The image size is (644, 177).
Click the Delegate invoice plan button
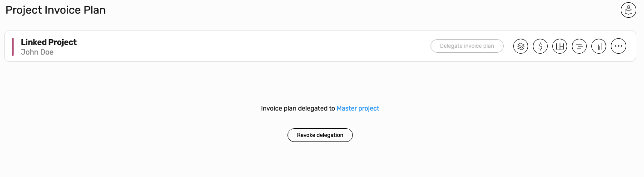(467, 46)
